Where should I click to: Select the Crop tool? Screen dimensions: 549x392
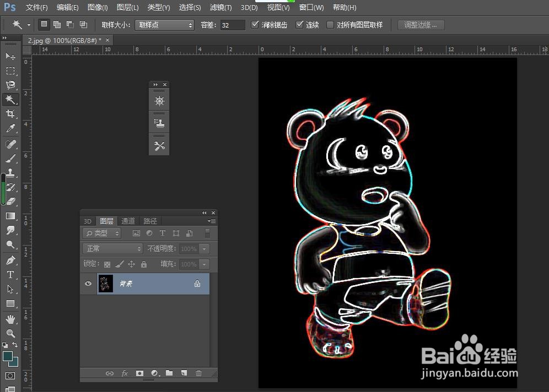10,114
